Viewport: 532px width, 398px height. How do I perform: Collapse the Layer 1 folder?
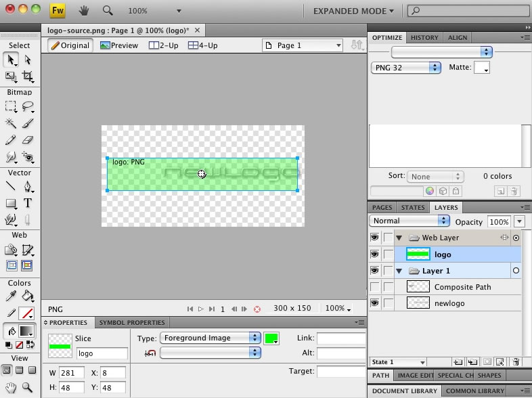[399, 271]
